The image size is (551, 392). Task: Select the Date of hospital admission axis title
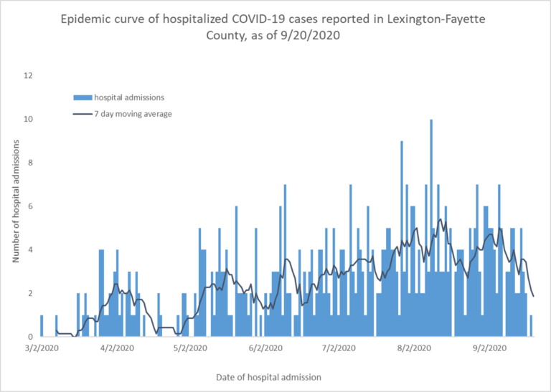click(x=268, y=378)
